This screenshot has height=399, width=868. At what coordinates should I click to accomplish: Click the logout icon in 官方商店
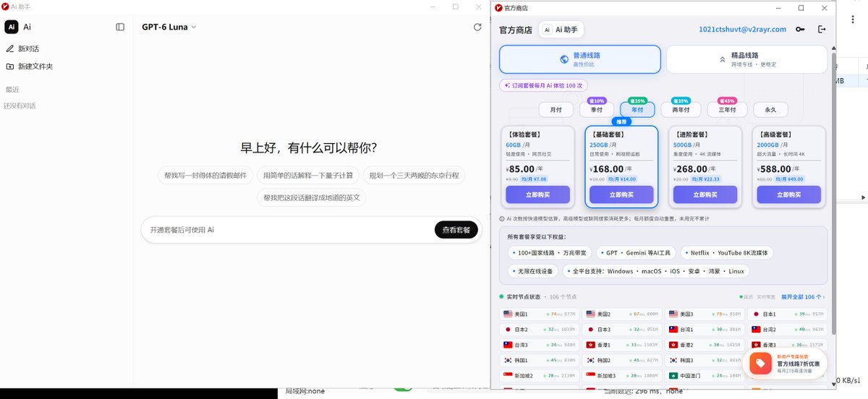click(x=822, y=30)
